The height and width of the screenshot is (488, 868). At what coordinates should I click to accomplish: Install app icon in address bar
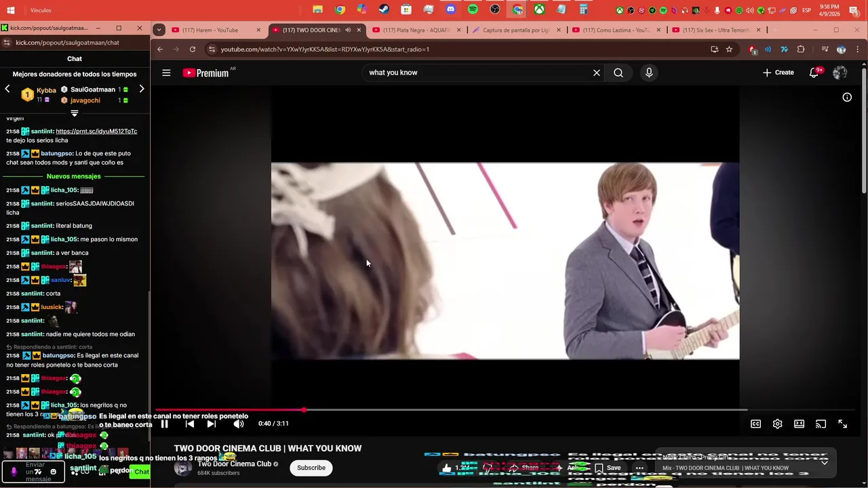[x=714, y=49]
